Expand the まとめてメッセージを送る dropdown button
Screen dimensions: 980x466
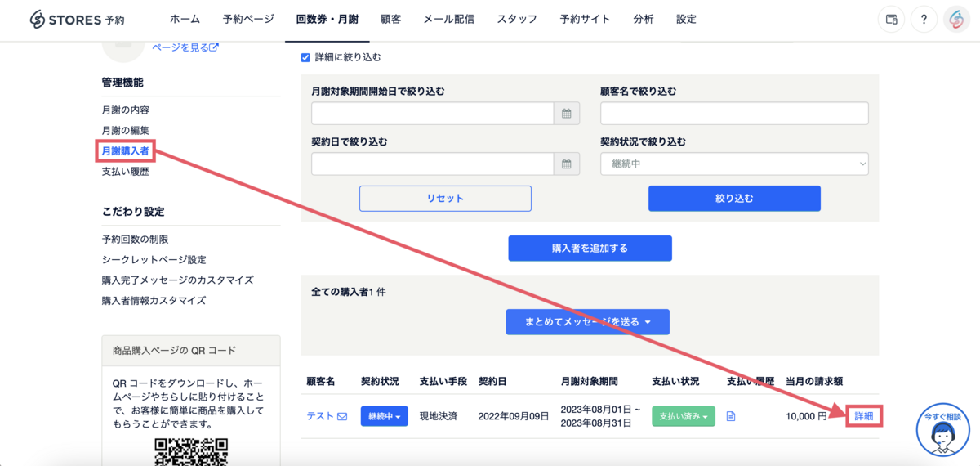(587, 322)
